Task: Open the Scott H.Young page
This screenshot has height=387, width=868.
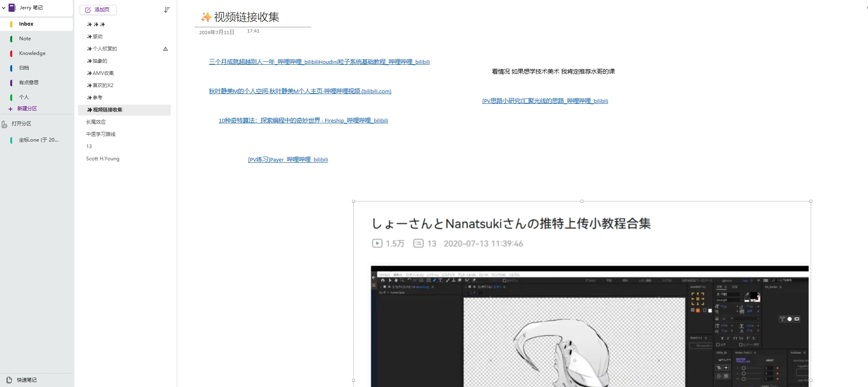Action: (103, 159)
